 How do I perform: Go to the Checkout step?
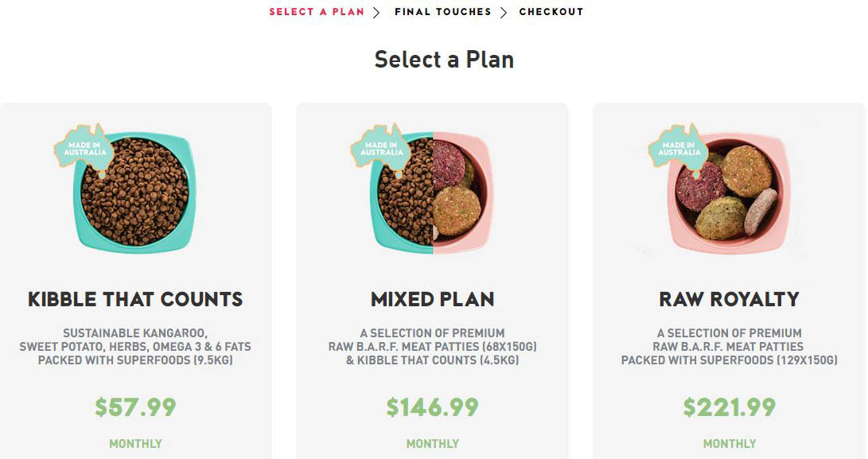point(551,12)
